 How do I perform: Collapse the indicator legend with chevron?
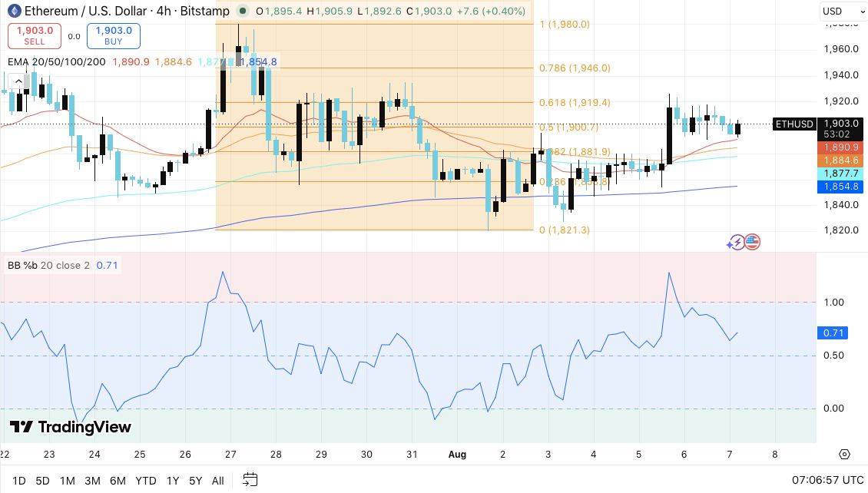pyautogui.click(x=18, y=81)
